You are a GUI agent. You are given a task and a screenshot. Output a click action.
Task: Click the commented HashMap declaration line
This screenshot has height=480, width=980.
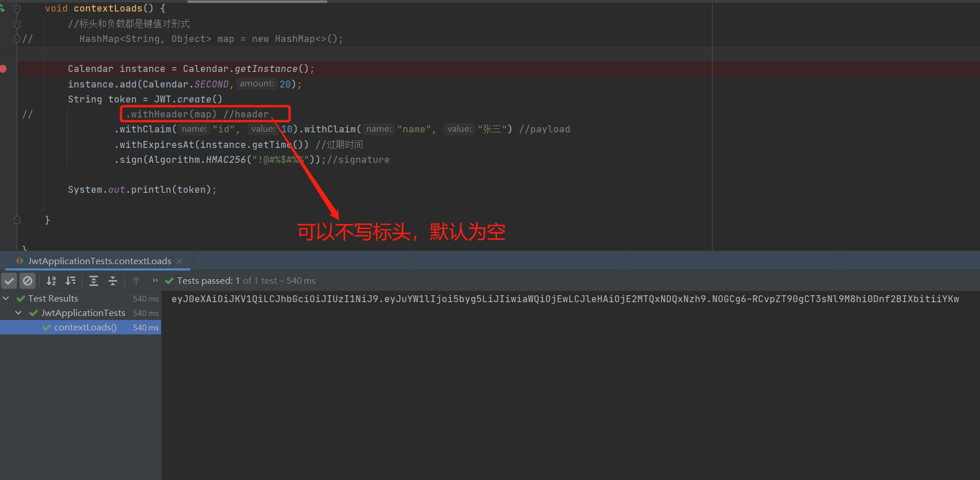pyautogui.click(x=211, y=39)
